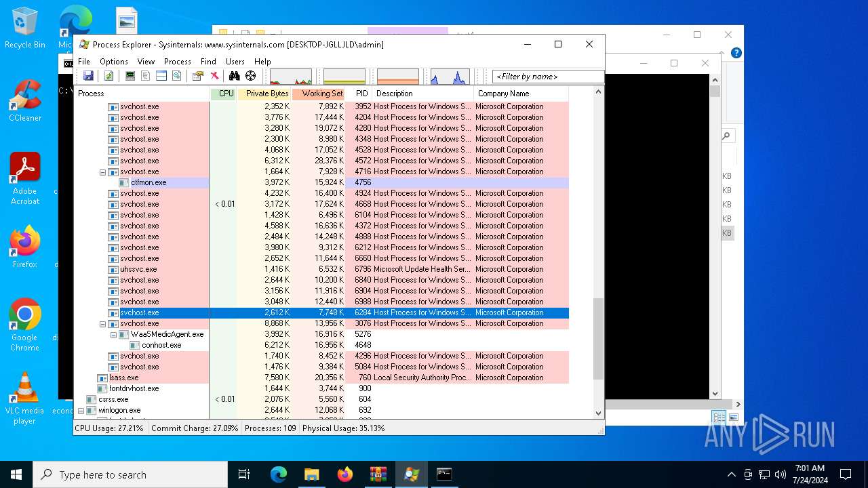
Task: Select the ctfmon.exe process row
Action: [321, 182]
